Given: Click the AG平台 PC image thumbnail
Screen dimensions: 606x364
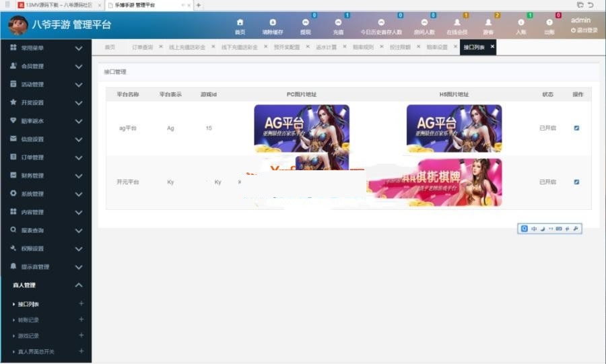Looking at the screenshot, I should coord(301,128).
